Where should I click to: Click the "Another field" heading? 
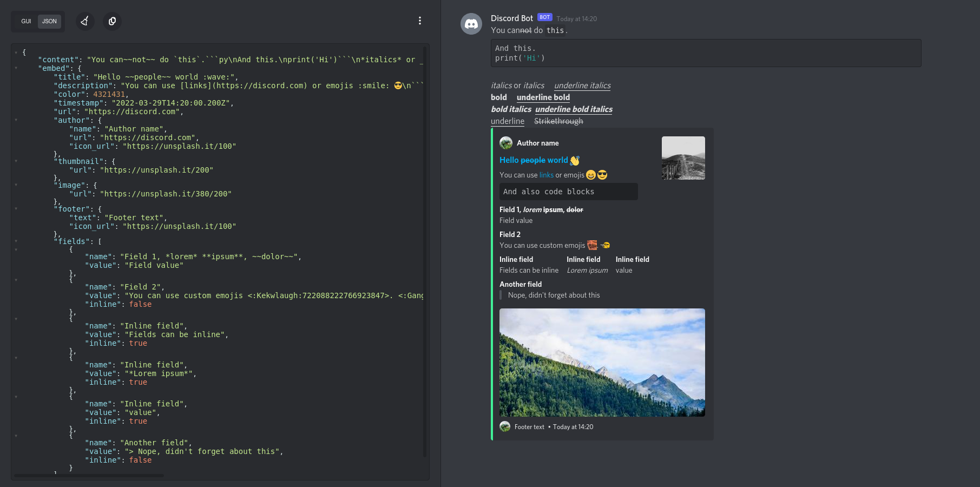pyautogui.click(x=521, y=285)
